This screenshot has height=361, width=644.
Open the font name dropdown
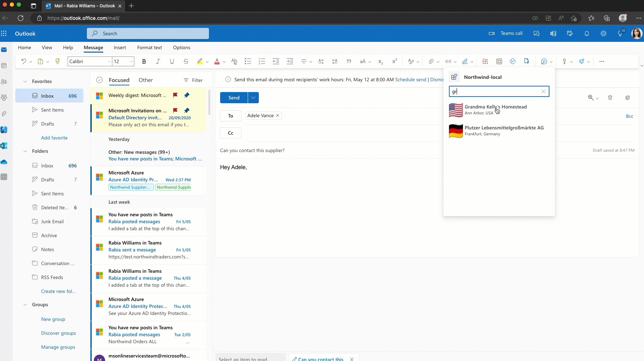109,61
